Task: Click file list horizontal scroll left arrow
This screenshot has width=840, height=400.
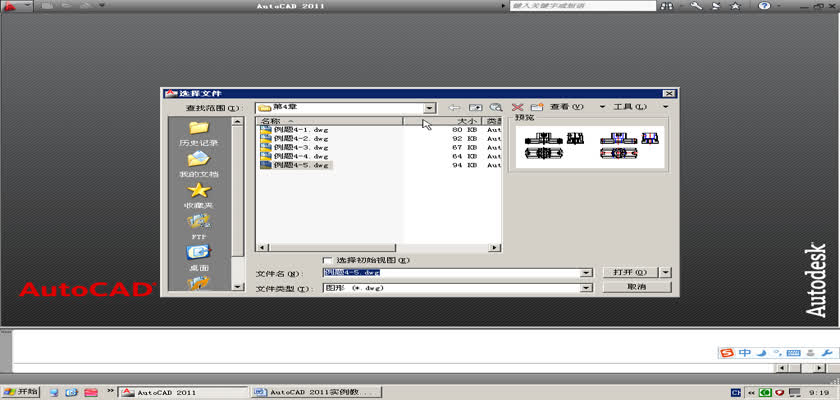Action: tap(261, 248)
